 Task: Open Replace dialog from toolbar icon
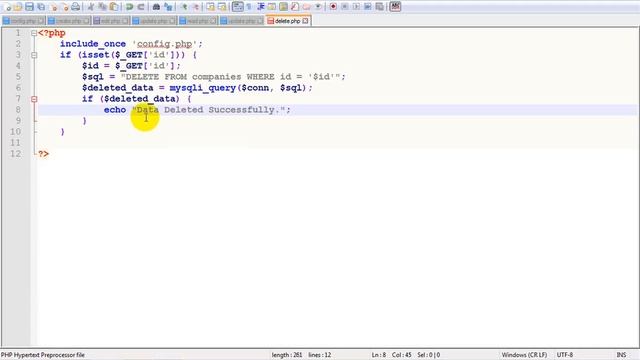click(x=168, y=7)
